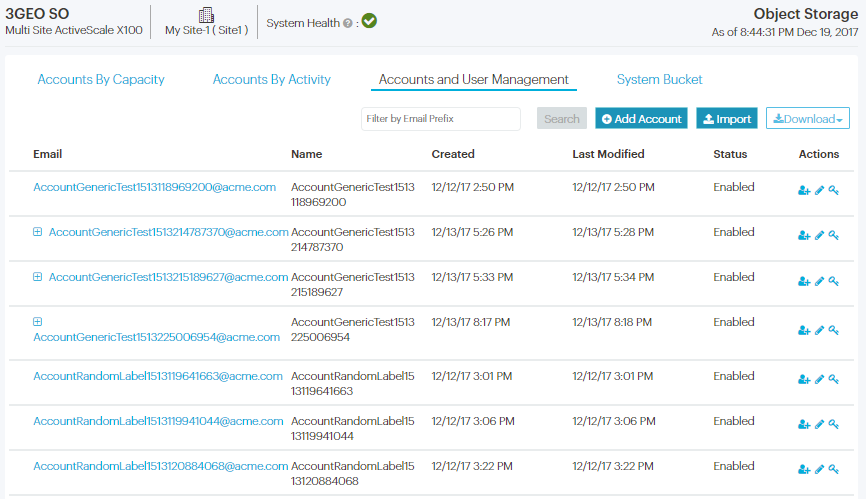Add user to AccountRandomLabel1513120884068 account
The width and height of the screenshot is (866, 499).
pos(804,470)
